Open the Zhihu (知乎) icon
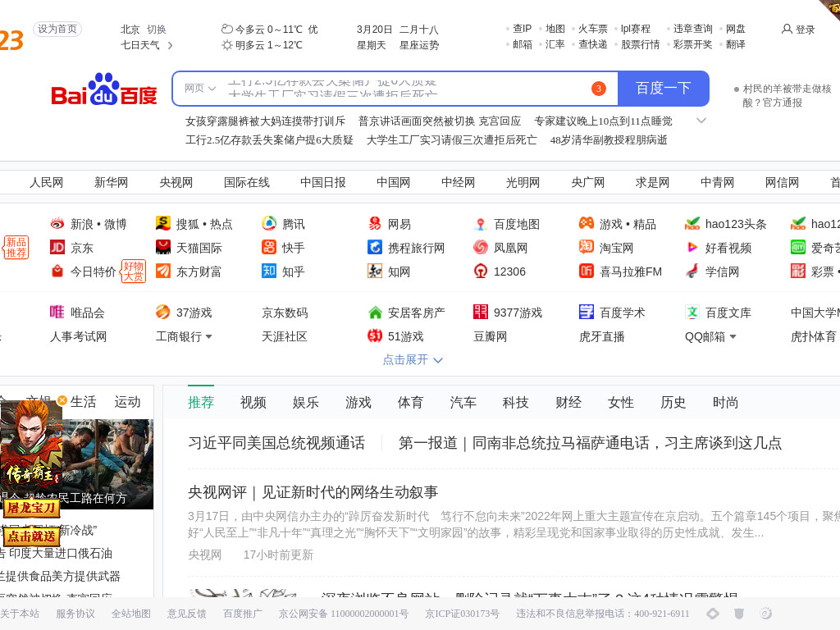This screenshot has width=840, height=630. (x=269, y=271)
